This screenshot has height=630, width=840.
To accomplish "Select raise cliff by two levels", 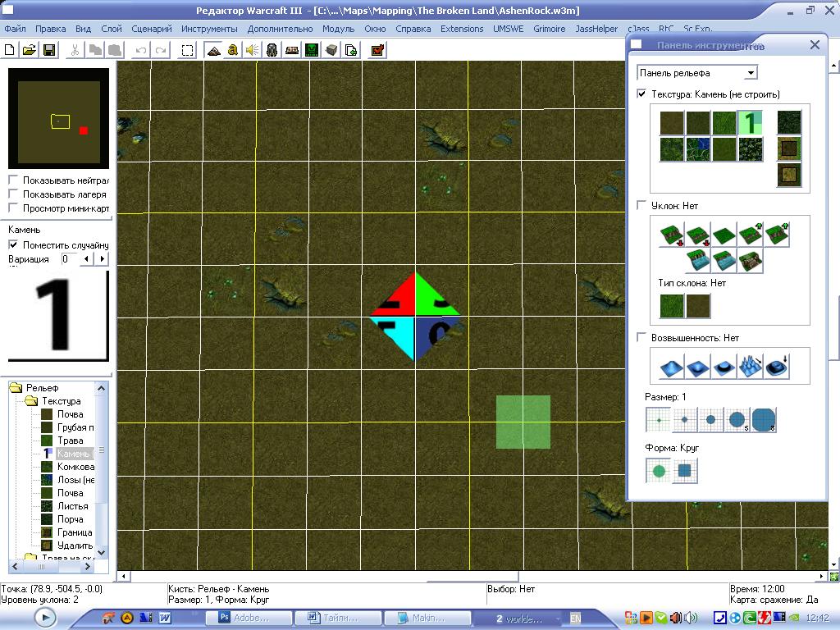I will click(x=777, y=235).
